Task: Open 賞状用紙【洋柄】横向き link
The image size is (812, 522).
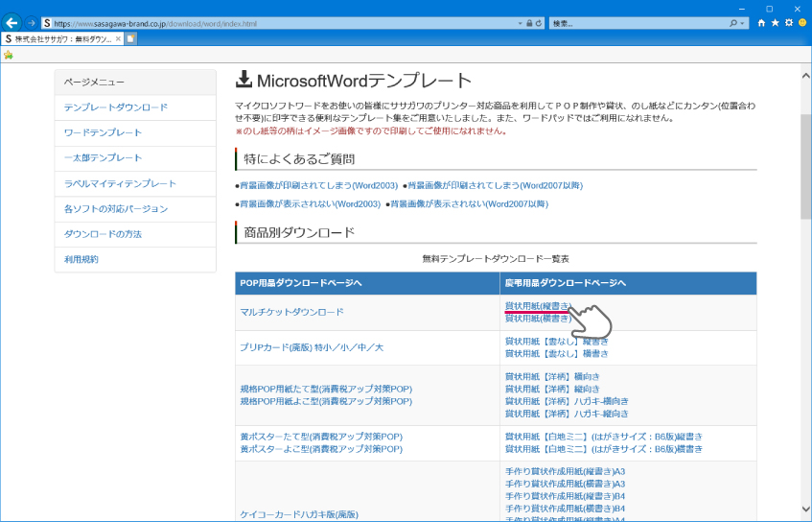Action: (x=552, y=376)
